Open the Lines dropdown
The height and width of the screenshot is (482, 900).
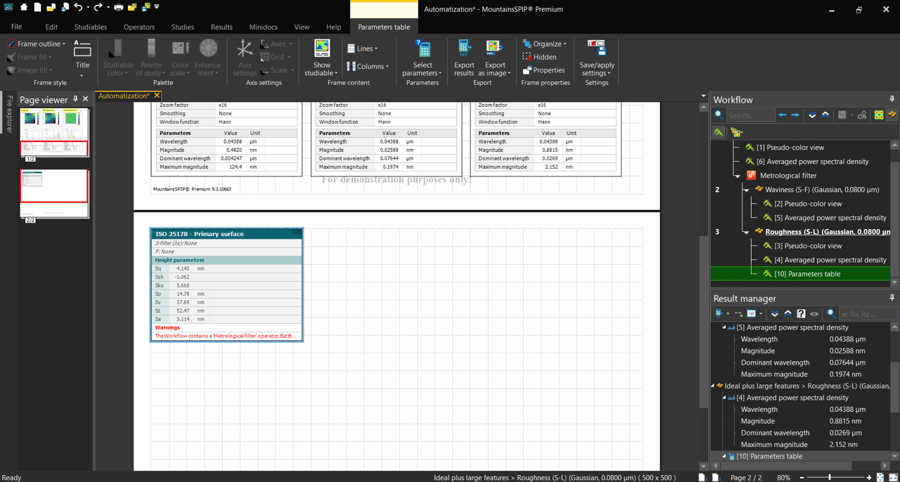click(x=362, y=49)
